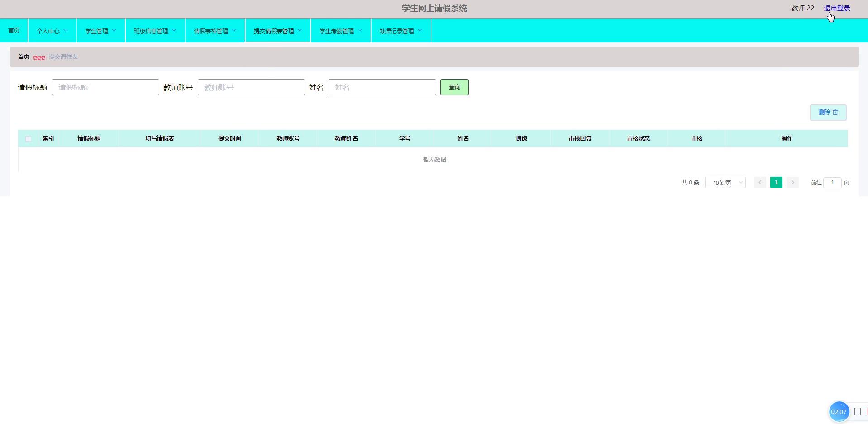Open the 10条/页 page size dropdown
Screen dimensions: 868x424
725,183
